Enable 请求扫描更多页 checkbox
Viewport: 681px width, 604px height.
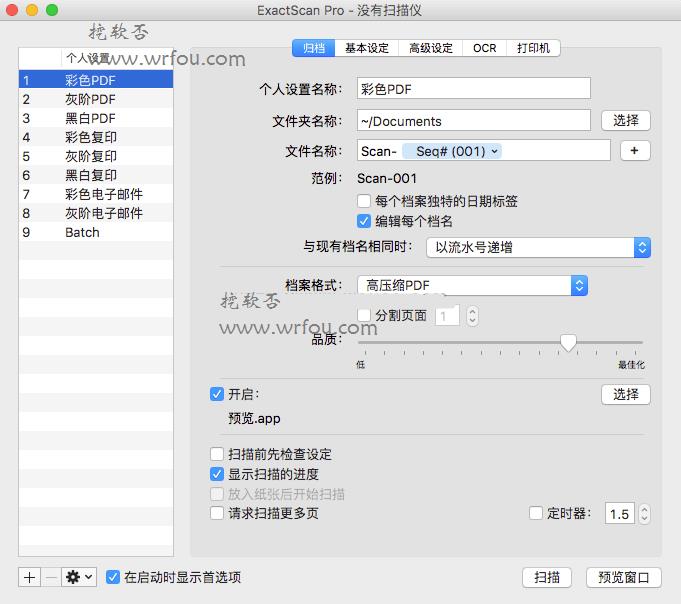click(x=217, y=513)
